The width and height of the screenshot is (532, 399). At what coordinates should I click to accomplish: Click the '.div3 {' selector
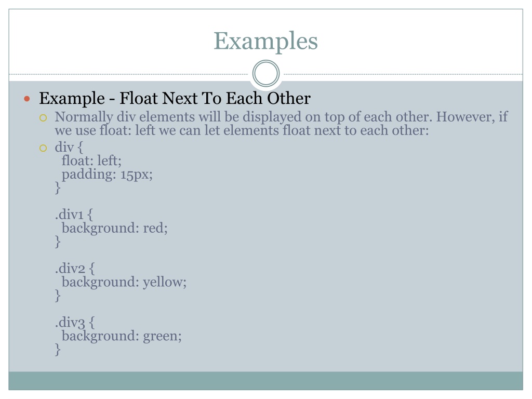75,322
